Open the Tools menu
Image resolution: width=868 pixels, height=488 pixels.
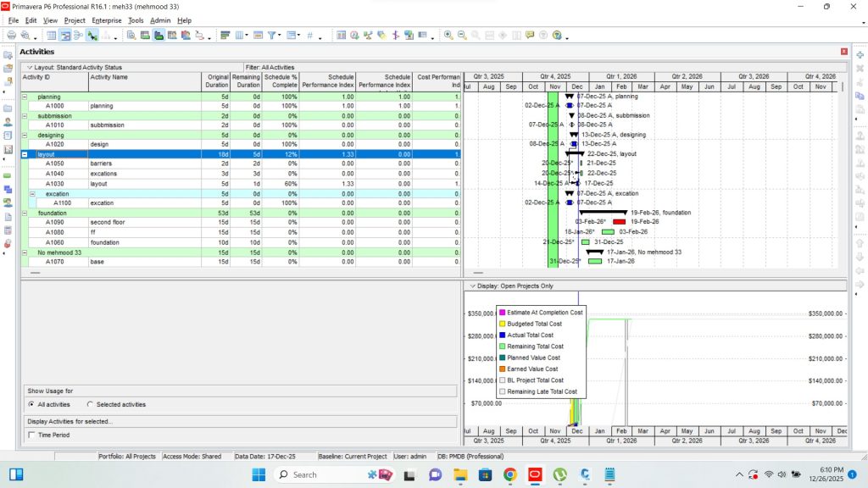click(x=136, y=19)
